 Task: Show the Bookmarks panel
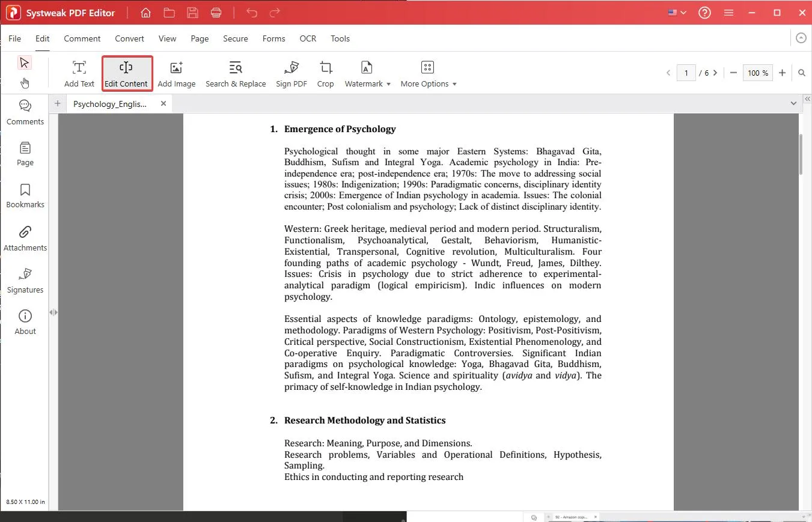pyautogui.click(x=25, y=196)
